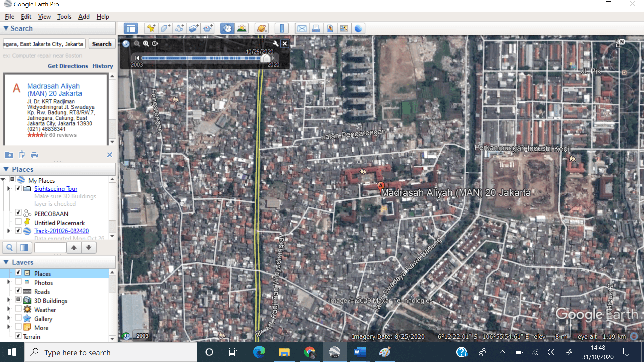Viewport: 644px width, 362px height.
Task: Open Google Earth on web globe icon
Action: pos(358,28)
